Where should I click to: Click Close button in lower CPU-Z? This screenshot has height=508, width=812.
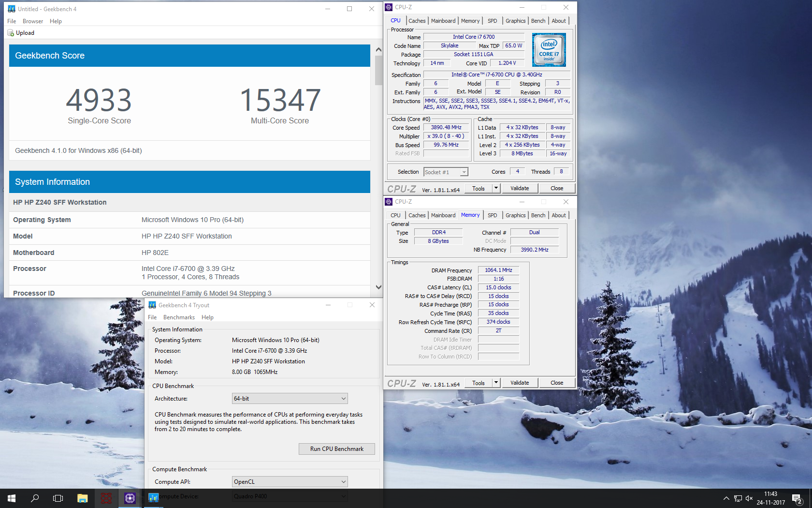tap(557, 383)
